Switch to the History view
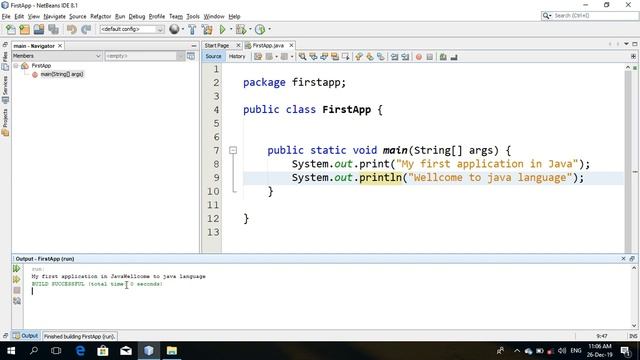 pos(237,56)
